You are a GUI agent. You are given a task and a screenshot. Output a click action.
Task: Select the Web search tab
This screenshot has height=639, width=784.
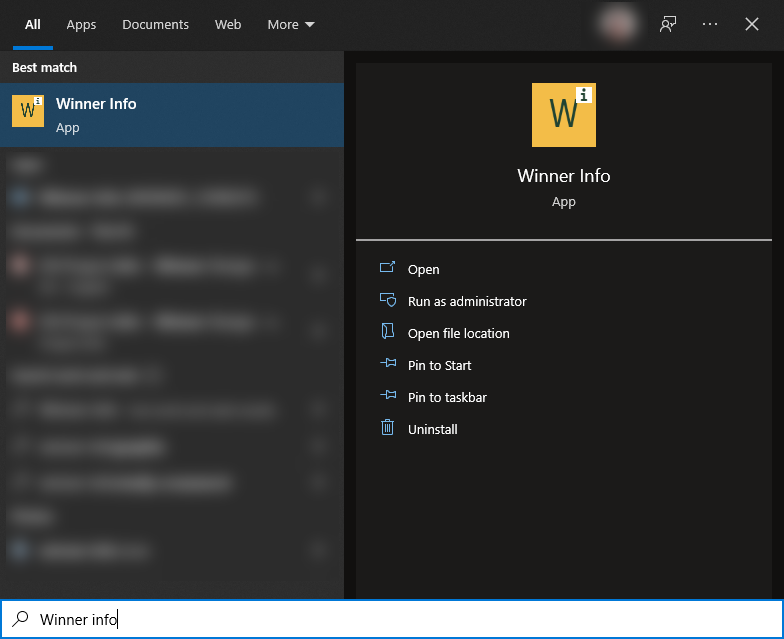coord(228,24)
